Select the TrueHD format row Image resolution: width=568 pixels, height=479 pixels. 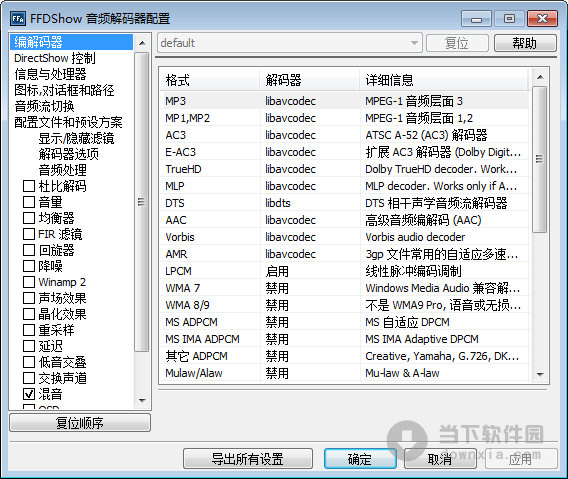click(344, 169)
